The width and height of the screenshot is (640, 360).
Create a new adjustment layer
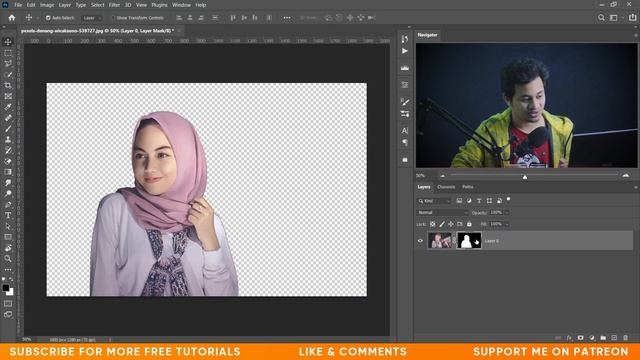(x=592, y=338)
